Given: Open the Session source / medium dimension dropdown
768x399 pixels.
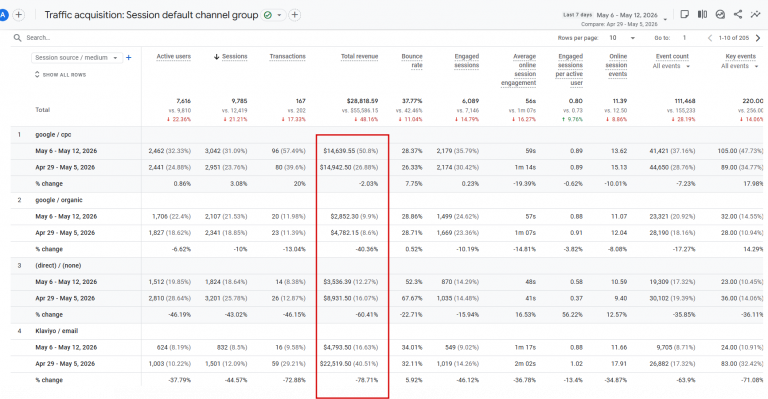Looking at the screenshot, I should coord(76,58).
